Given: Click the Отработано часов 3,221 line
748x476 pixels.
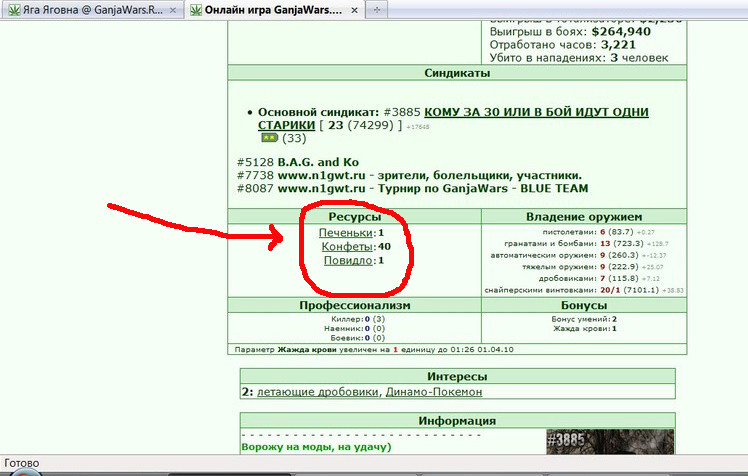Looking at the screenshot, I should tap(562, 45).
